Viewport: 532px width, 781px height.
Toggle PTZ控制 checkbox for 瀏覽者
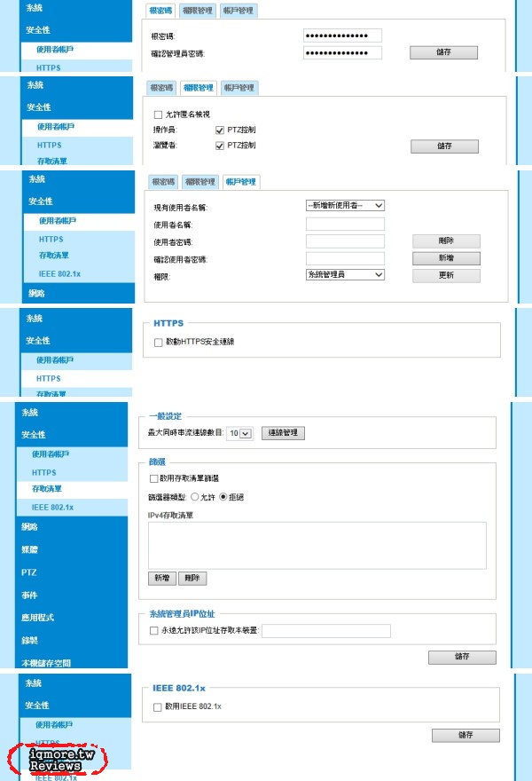coord(220,146)
